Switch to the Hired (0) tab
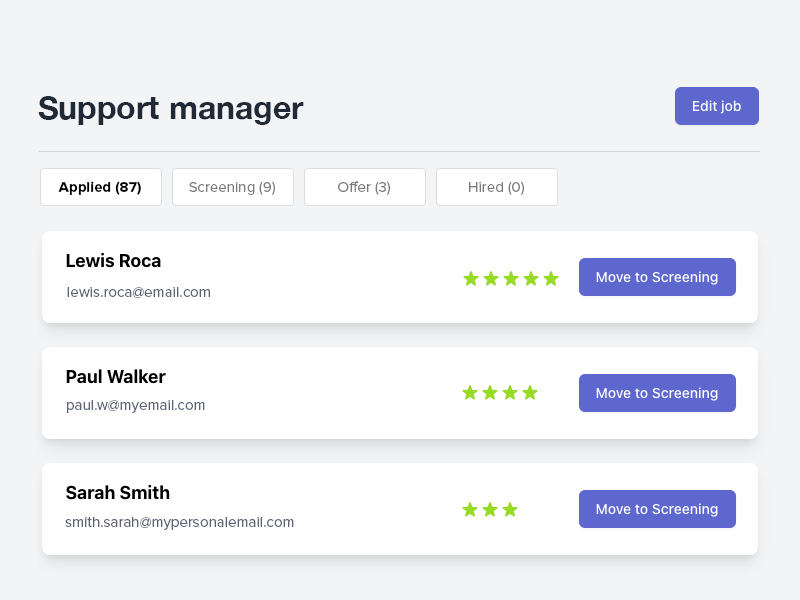The height and width of the screenshot is (600, 800). coord(496,187)
